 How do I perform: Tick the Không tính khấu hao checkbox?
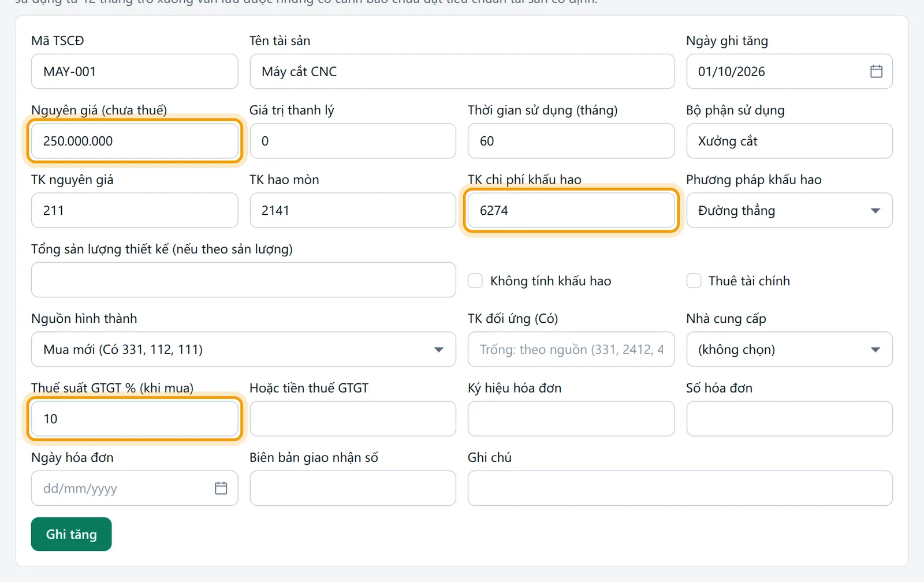click(x=475, y=281)
